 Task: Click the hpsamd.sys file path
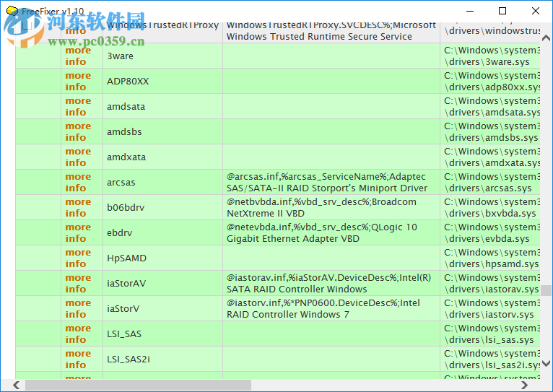pos(492,258)
